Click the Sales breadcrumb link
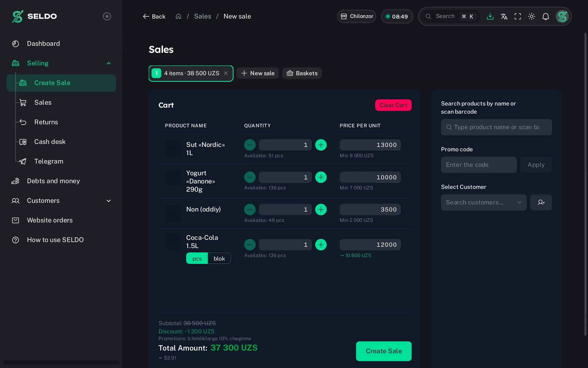This screenshot has width=588, height=368. pyautogui.click(x=203, y=16)
